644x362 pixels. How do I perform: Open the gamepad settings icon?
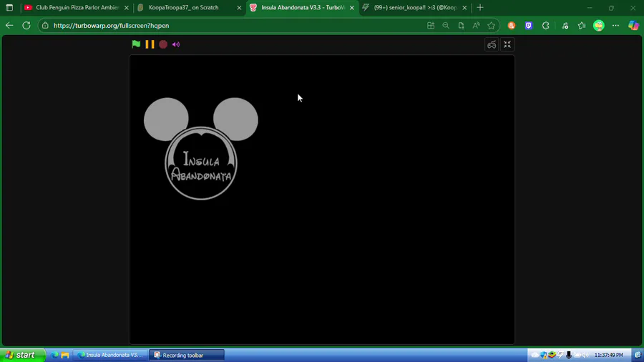(492, 45)
